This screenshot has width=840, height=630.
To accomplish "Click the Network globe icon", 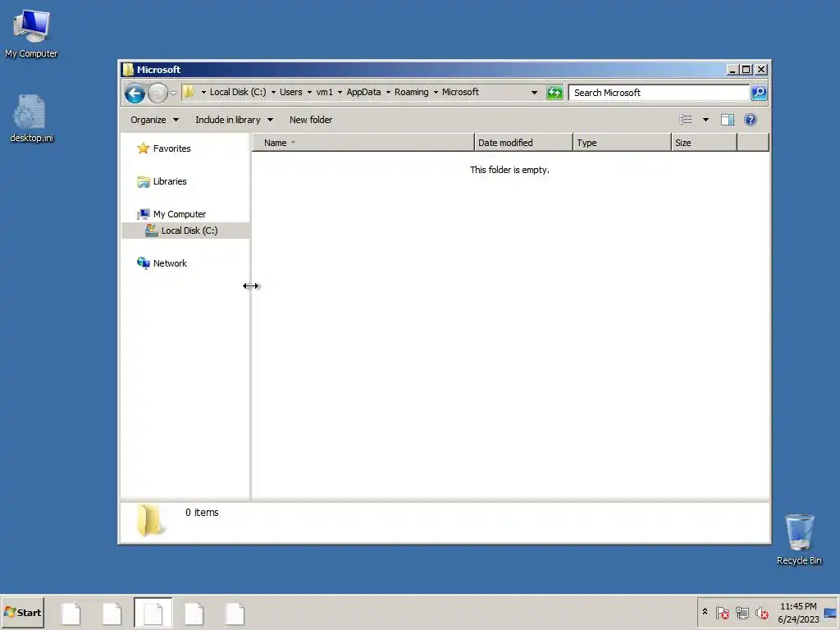I will point(143,263).
